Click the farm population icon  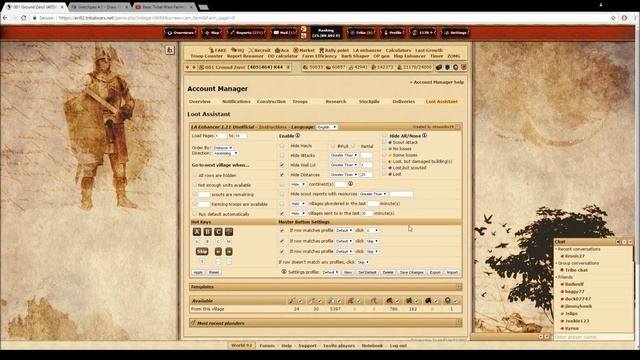click(x=399, y=67)
